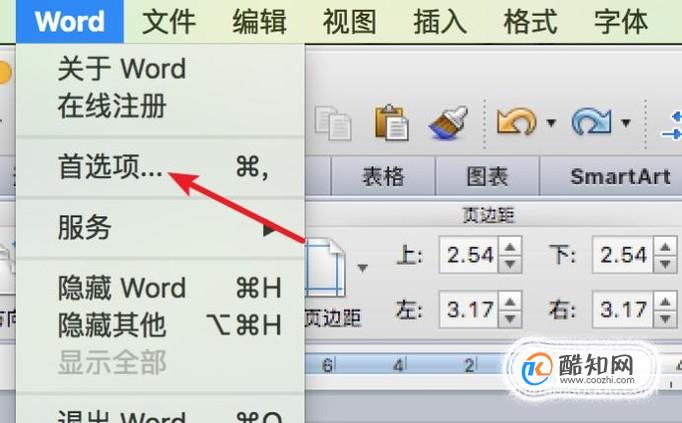
Task: Switch to the 图表 tab
Action: (488, 177)
